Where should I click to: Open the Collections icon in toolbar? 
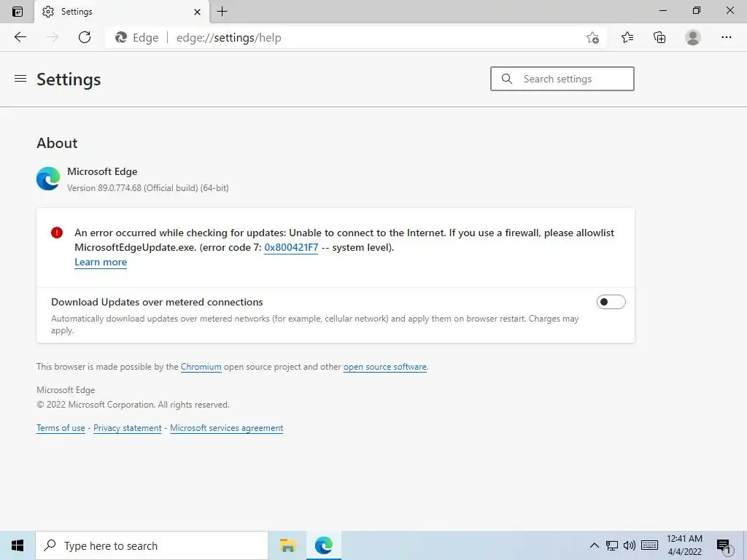(659, 37)
